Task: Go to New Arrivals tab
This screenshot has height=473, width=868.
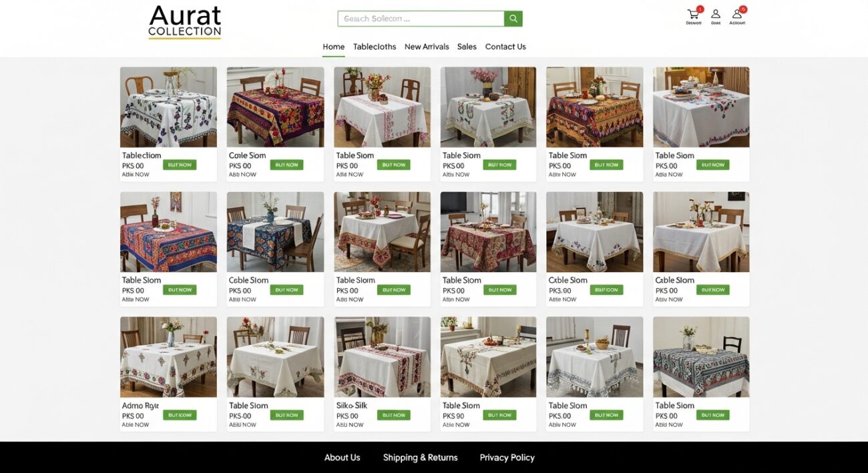Action: point(427,47)
